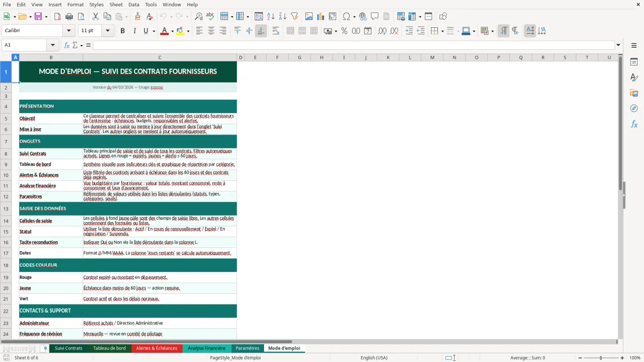Open the Sheet menu
Viewport: 644px width, 362px height.
coord(116,4)
